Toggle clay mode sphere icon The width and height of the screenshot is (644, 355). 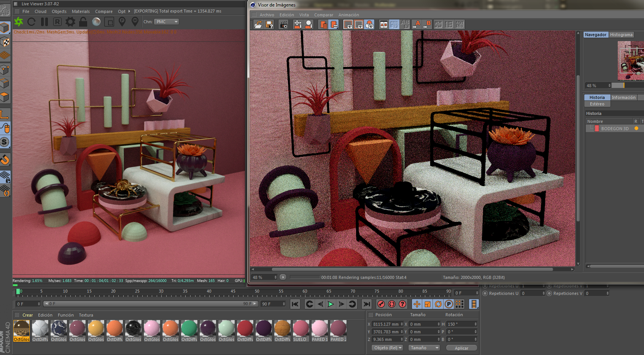(x=96, y=22)
